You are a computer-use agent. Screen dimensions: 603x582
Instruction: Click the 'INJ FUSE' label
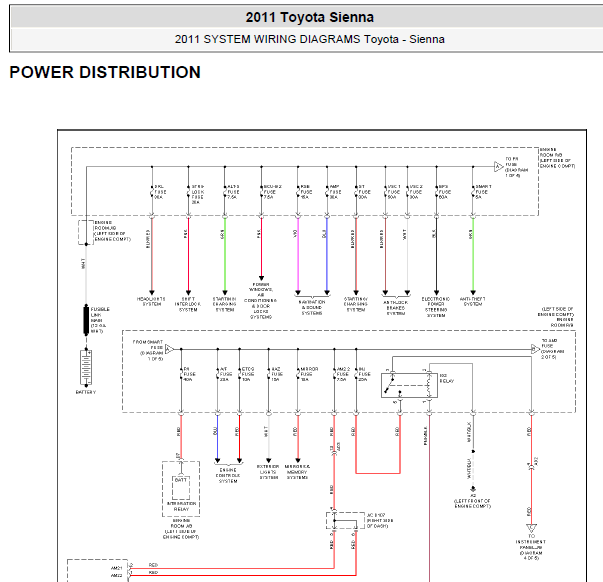(364, 374)
